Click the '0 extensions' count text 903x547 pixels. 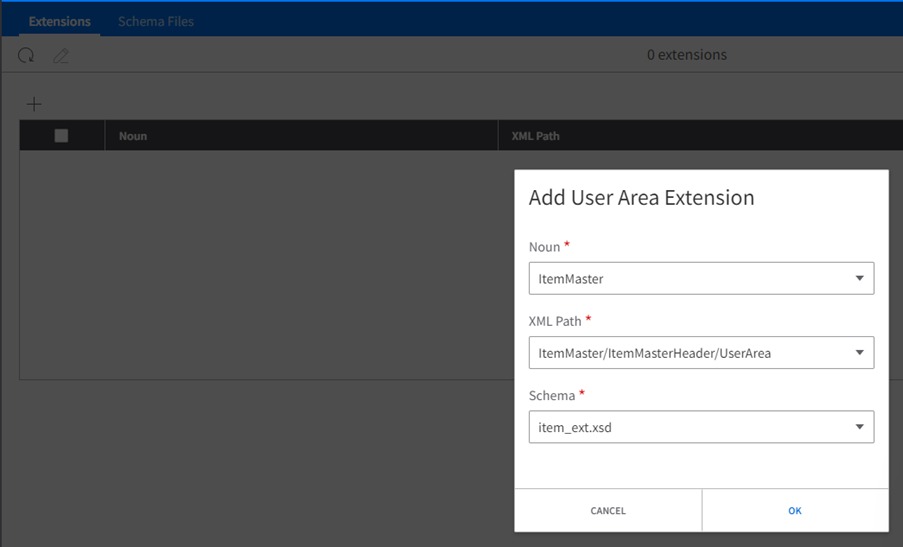[687, 55]
